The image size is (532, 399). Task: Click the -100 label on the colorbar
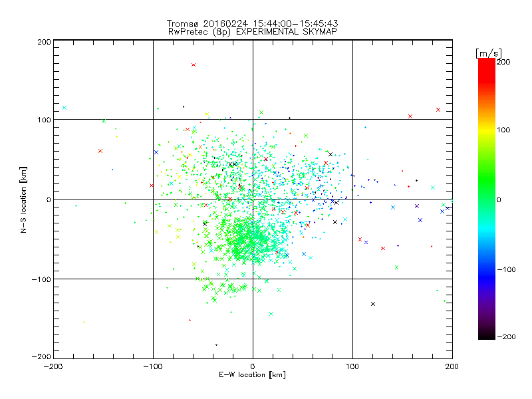point(506,269)
